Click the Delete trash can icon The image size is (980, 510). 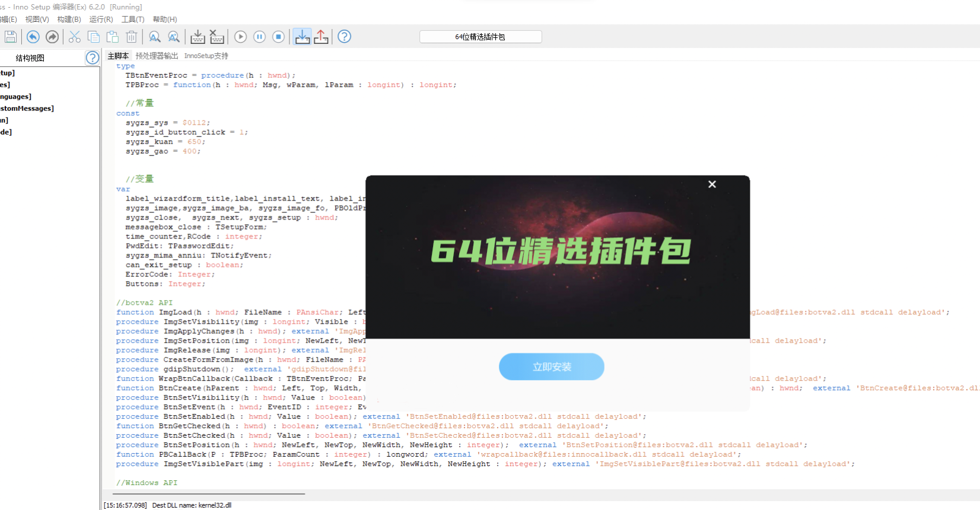132,37
